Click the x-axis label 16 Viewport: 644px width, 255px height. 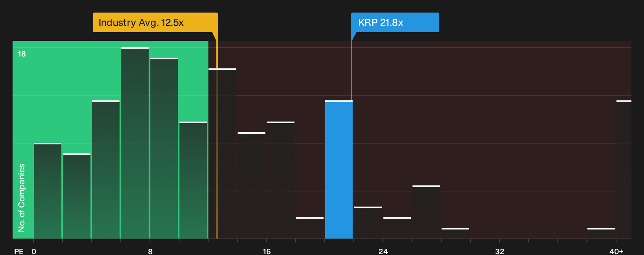click(267, 251)
